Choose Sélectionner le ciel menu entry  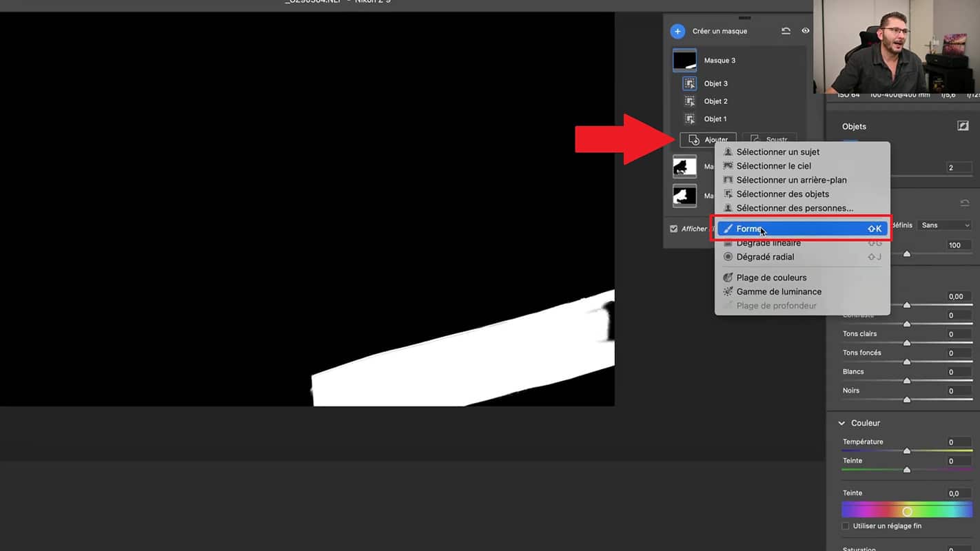pyautogui.click(x=802, y=166)
